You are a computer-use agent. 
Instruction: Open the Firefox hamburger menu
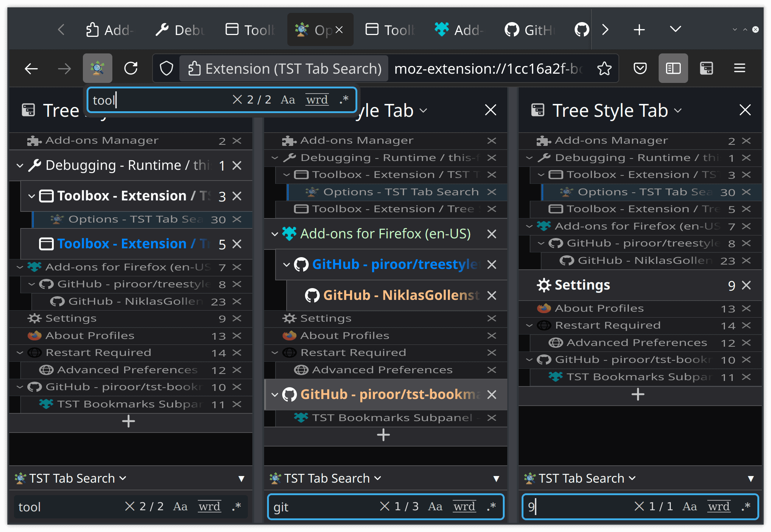tap(739, 69)
